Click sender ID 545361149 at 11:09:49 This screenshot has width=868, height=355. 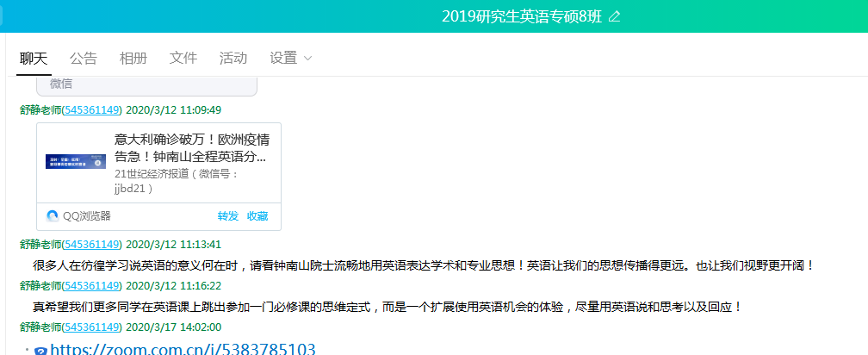93,109
